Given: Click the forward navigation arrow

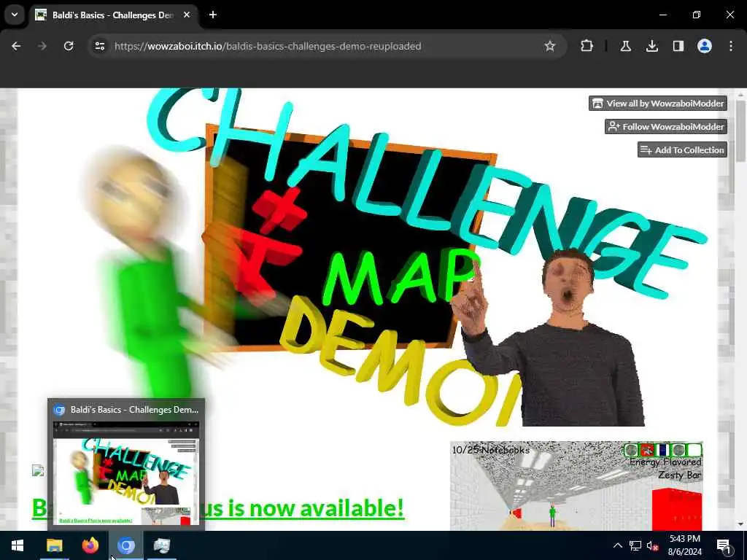Looking at the screenshot, I should pos(42,46).
